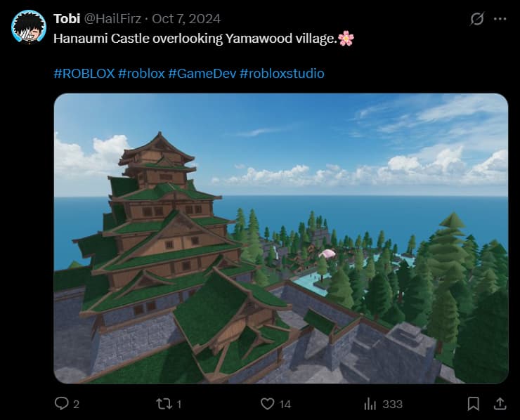
Task: Open the #robloxstudio hashtag
Action: [282, 74]
